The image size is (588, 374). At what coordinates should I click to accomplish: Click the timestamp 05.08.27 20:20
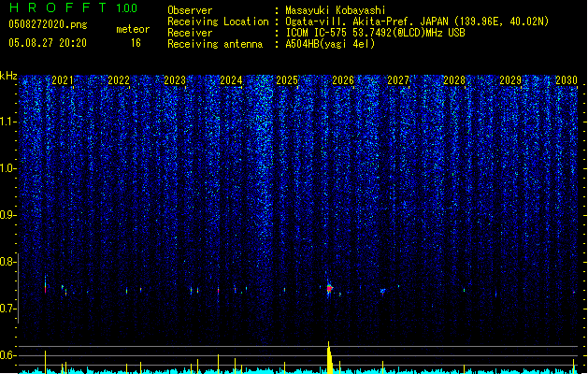pos(48,43)
